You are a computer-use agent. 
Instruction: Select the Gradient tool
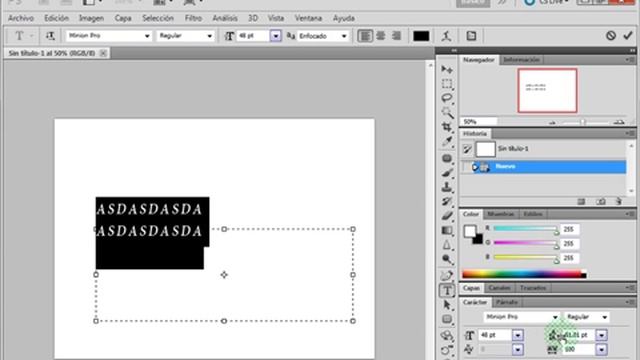coord(447,231)
